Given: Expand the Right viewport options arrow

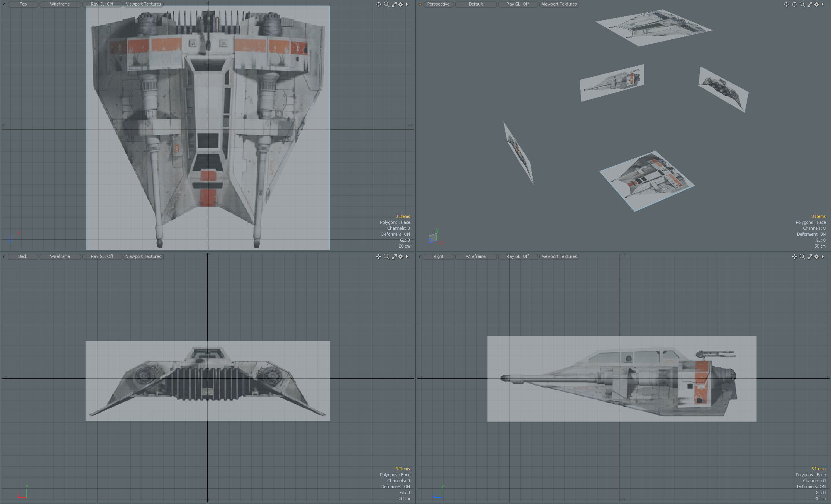Looking at the screenshot, I should click(x=823, y=257).
